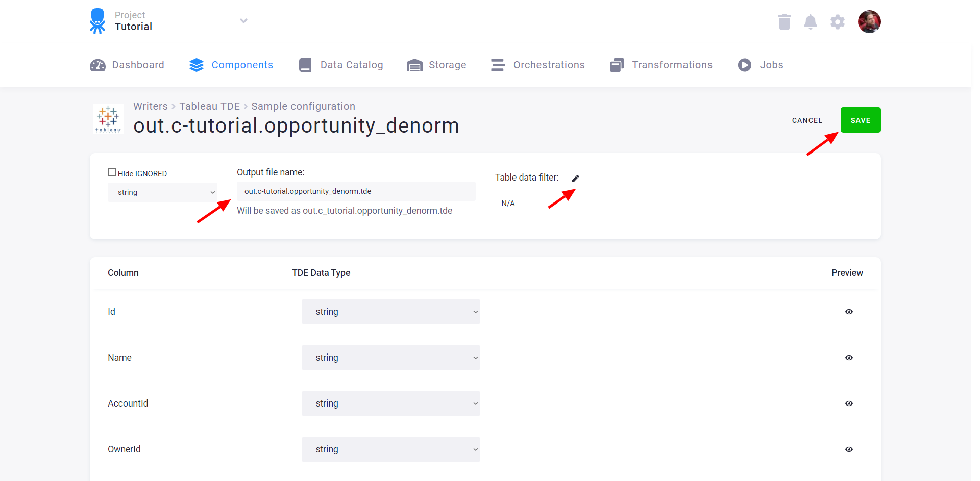Viewport: 980px width, 481px height.
Task: Click the Data Catalog book icon
Action: [305, 65]
